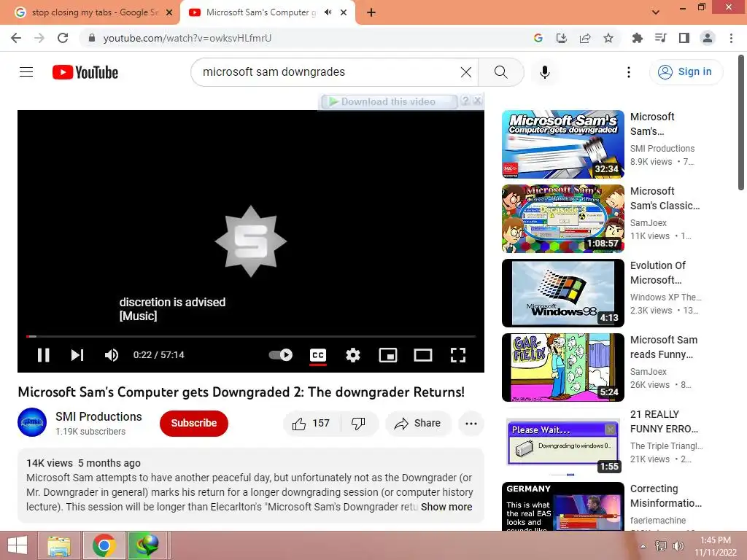This screenshot has height=560, width=747.
Task: Open more actions ellipsis below video
Action: (471, 424)
